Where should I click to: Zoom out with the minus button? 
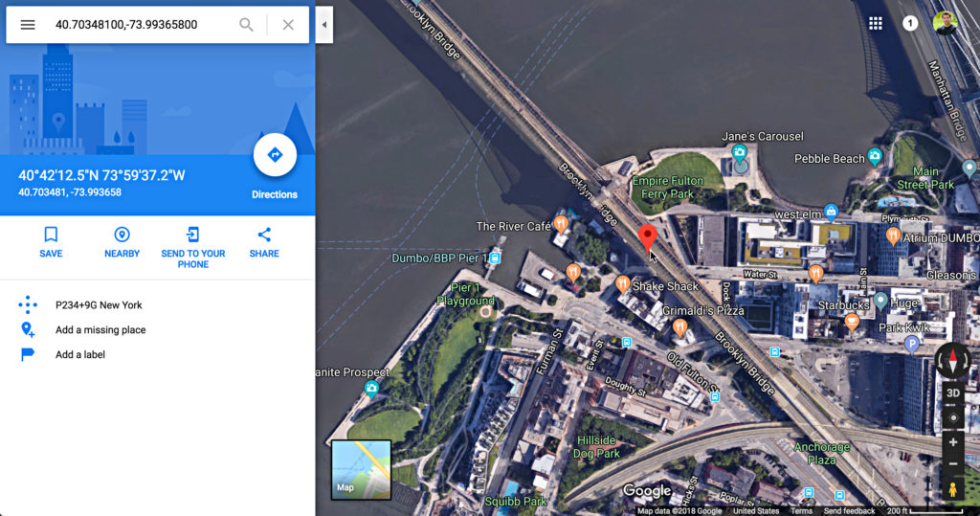click(953, 464)
